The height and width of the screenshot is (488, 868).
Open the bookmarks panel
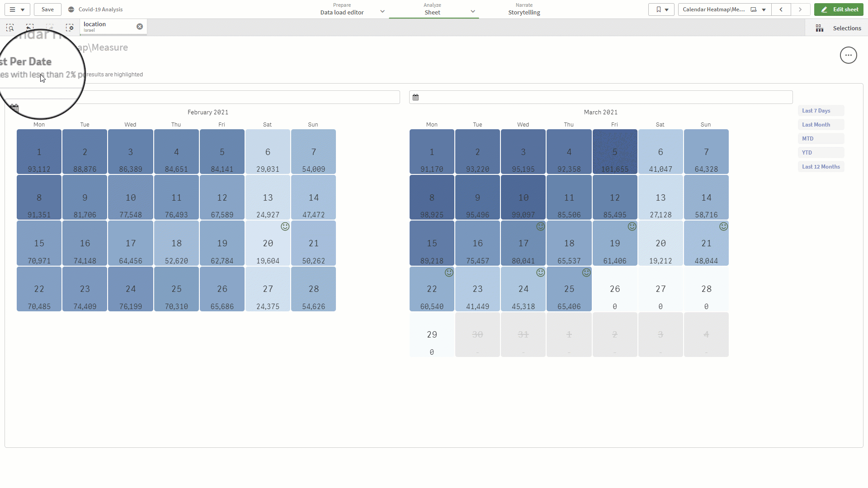pyautogui.click(x=659, y=9)
